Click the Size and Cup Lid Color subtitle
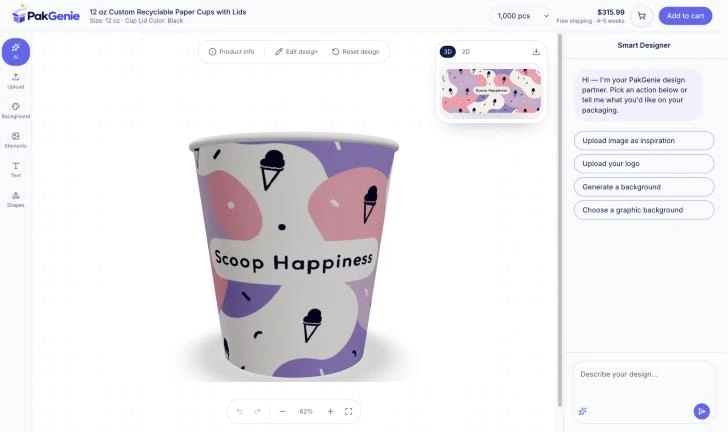 [x=136, y=21]
